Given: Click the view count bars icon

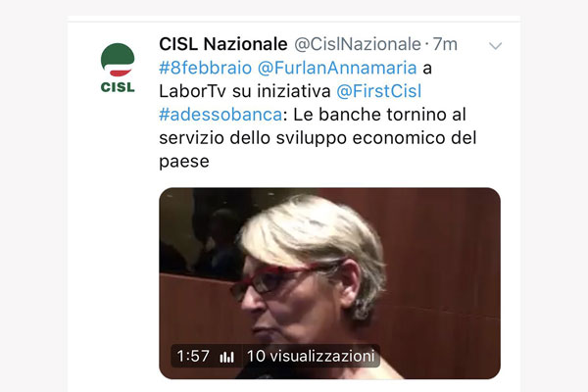Looking at the screenshot, I should [x=227, y=357].
